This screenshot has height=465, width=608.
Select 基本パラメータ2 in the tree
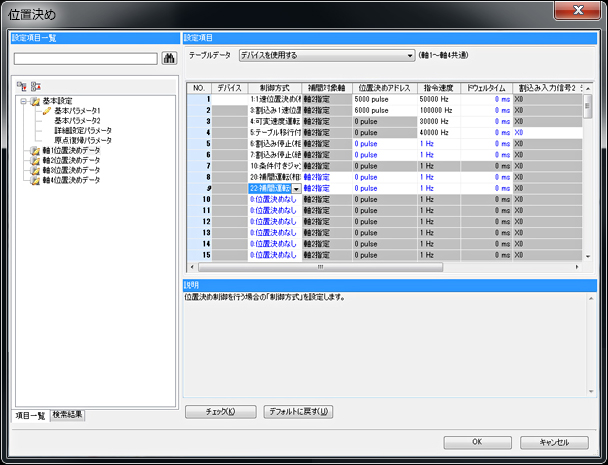[77, 121]
